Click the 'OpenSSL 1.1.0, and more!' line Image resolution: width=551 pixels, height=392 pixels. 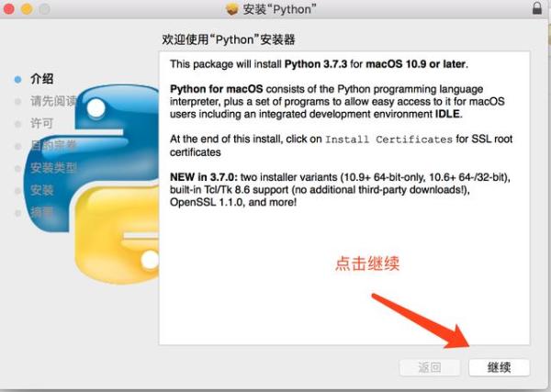233,202
